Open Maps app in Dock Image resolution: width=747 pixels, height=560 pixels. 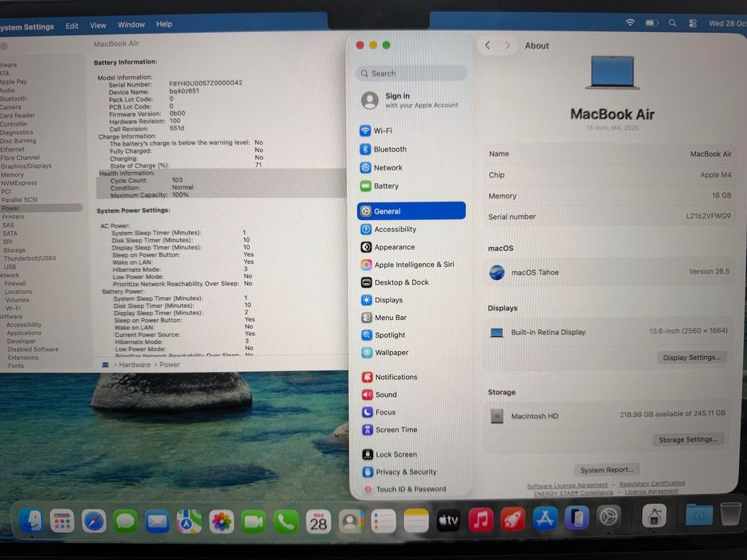pyautogui.click(x=189, y=522)
